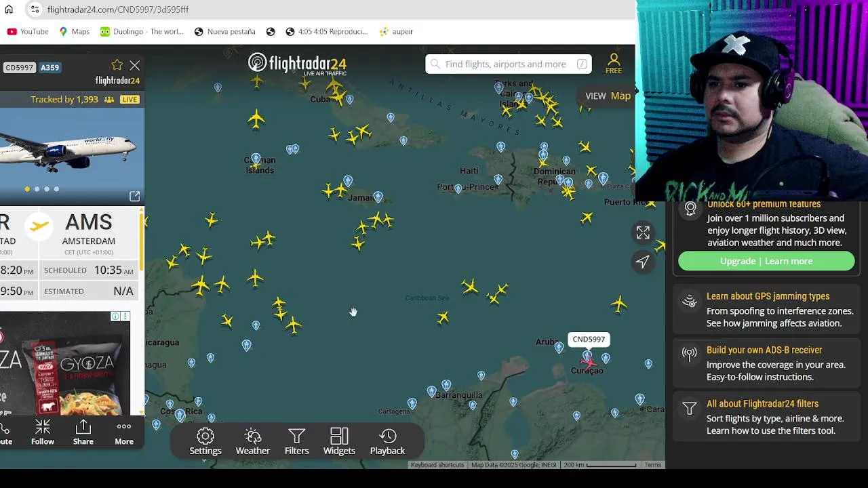Open the map Terms link
Image resolution: width=868 pixels, height=488 pixels.
click(x=653, y=465)
